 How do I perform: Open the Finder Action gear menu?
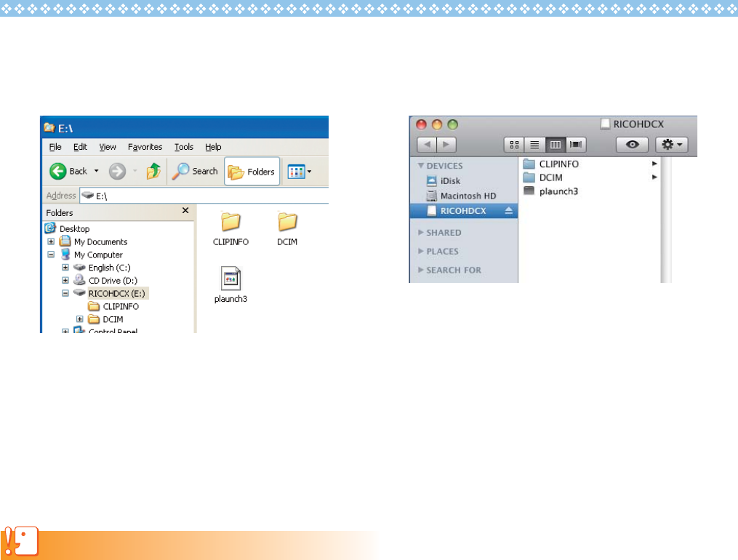point(672,145)
